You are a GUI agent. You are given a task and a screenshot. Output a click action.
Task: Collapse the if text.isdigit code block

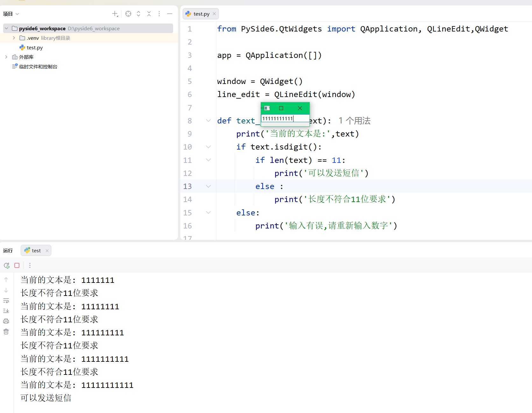[x=208, y=147]
